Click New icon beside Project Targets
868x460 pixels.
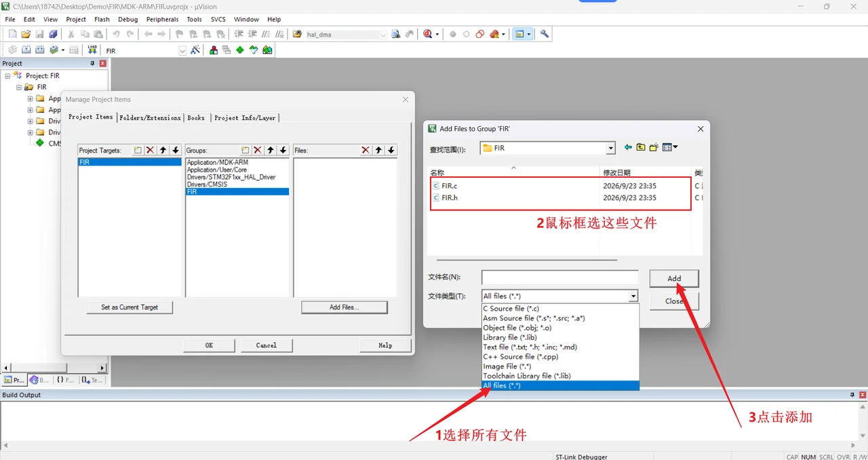pyautogui.click(x=138, y=150)
